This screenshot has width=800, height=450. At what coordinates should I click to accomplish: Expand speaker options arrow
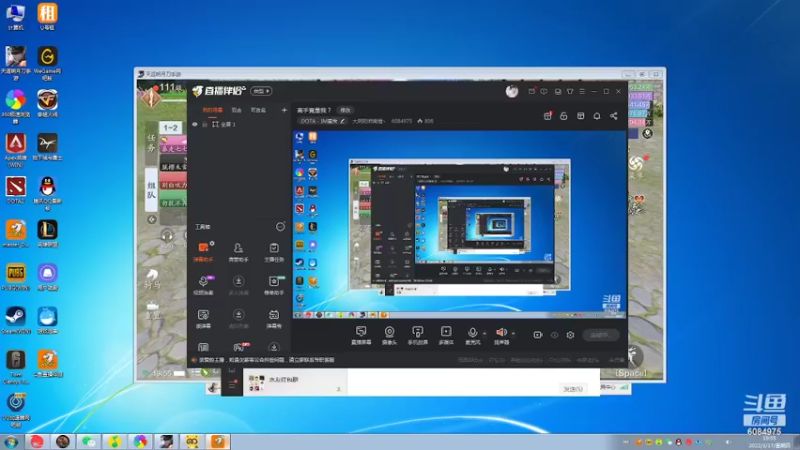[513, 334]
